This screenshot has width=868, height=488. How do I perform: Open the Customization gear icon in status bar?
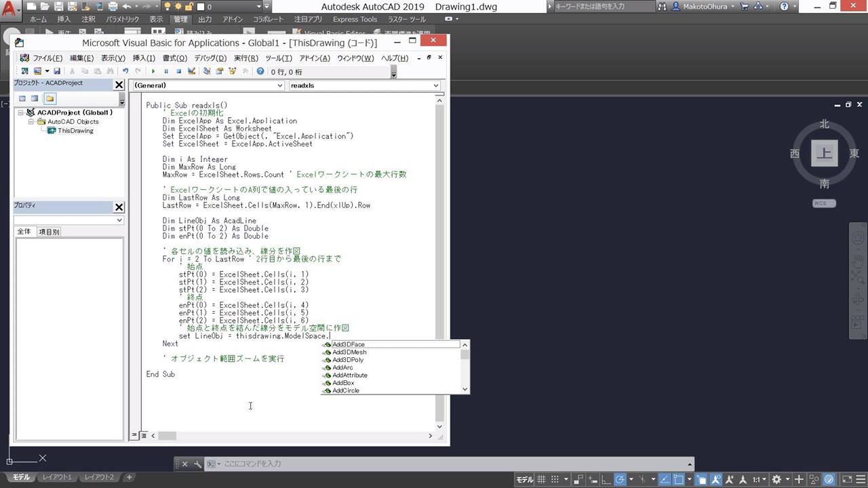click(776, 480)
